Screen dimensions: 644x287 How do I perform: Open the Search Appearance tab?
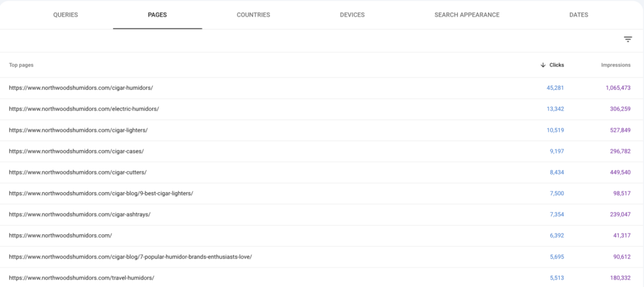[x=467, y=15]
